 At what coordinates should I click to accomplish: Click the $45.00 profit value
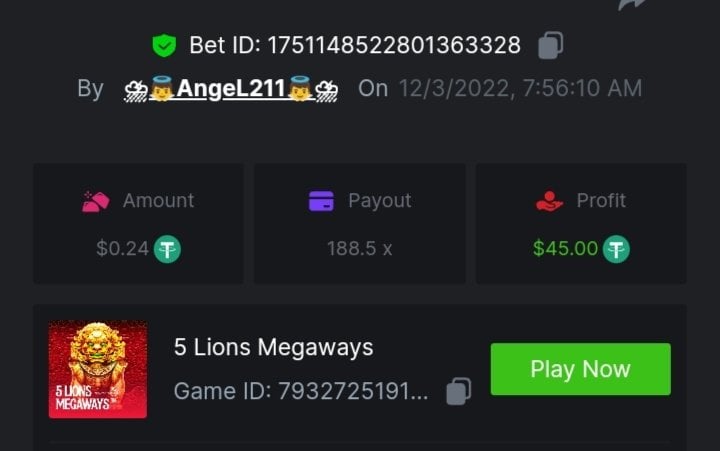pyautogui.click(x=565, y=248)
